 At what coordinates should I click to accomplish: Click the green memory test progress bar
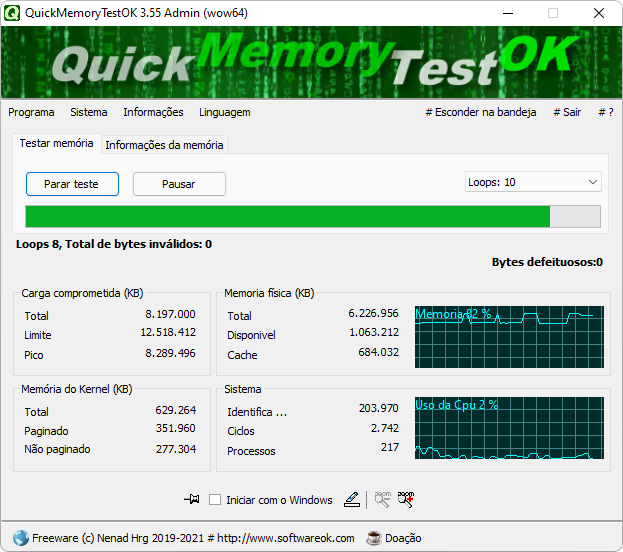coord(313,217)
